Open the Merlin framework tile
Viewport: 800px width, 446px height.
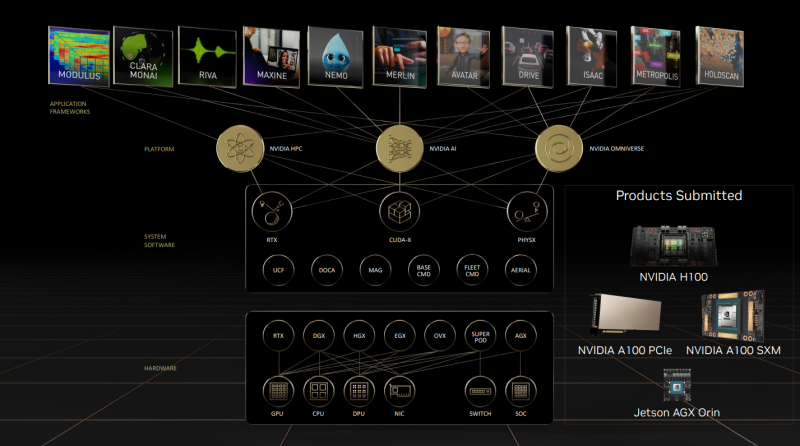pos(400,57)
